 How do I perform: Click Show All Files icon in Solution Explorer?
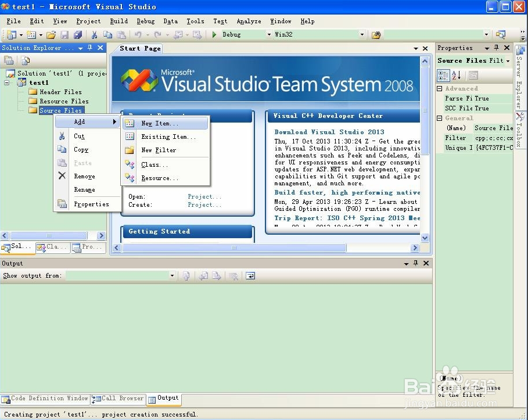pos(25,60)
